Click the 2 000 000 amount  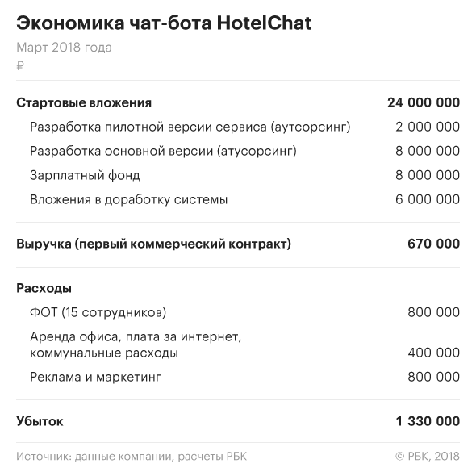(428, 127)
